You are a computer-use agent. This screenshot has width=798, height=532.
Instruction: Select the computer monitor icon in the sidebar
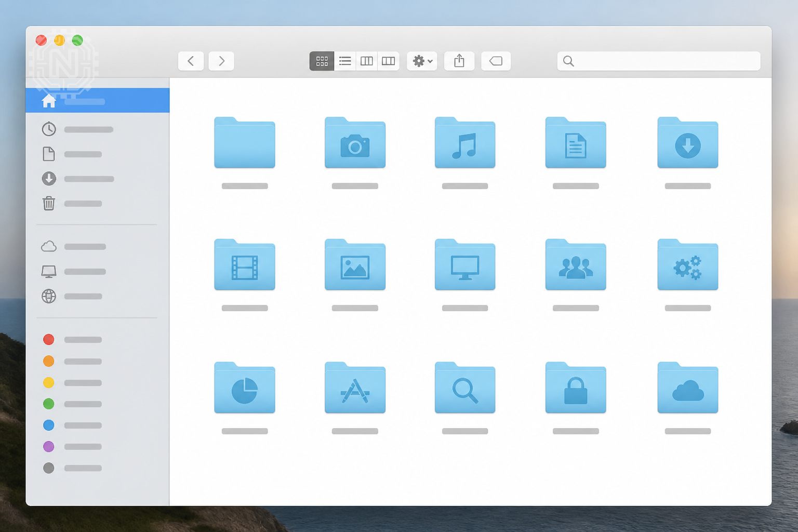(49, 271)
